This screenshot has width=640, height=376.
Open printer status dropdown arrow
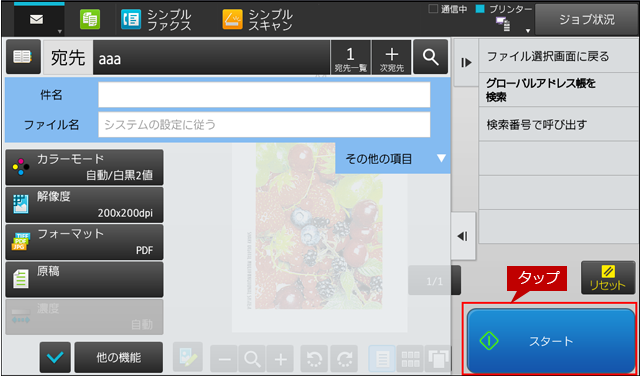point(528,31)
